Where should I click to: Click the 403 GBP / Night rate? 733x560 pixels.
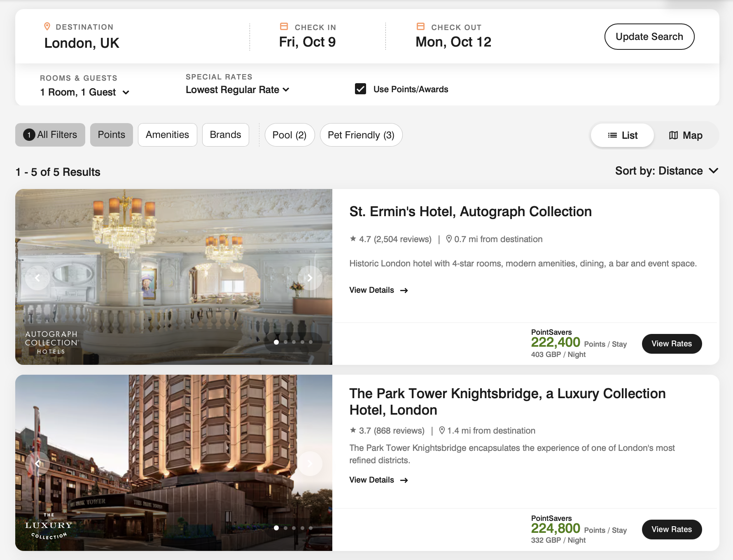(558, 355)
